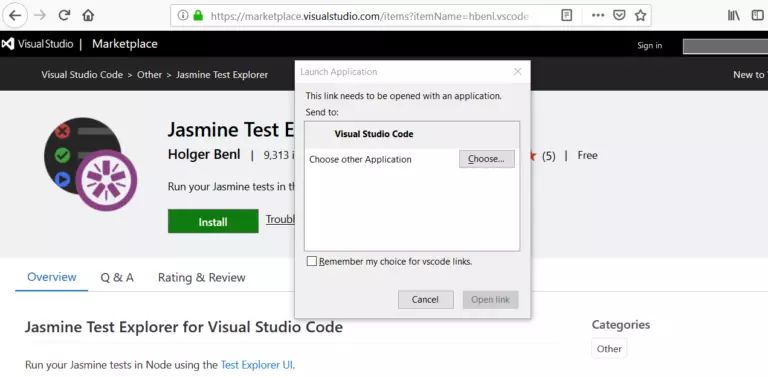Close the Launch Application dialog
This screenshot has width=768, height=377.
click(517, 71)
